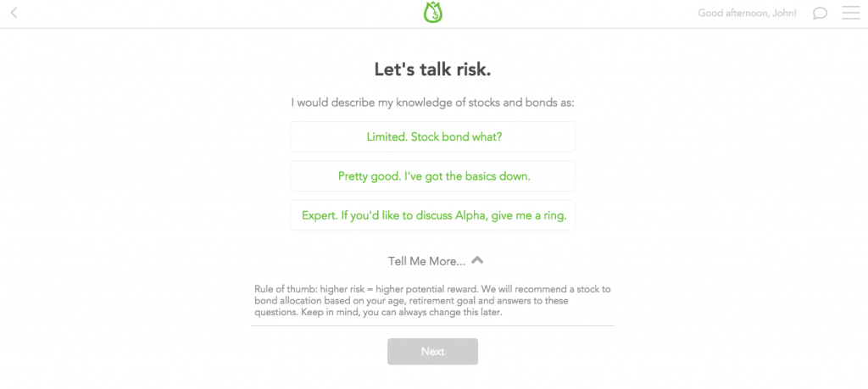Pick the 'Expert' knowledge option
868x389 pixels.
[x=432, y=215]
